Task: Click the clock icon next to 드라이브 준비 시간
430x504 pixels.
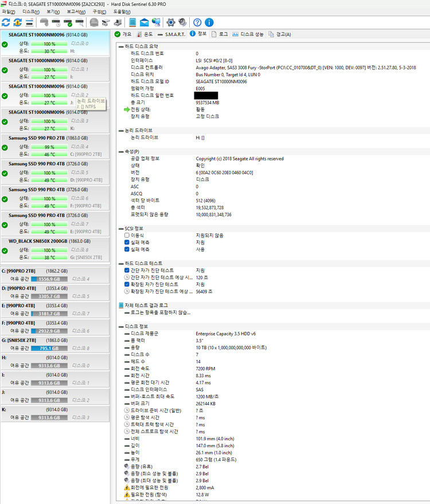Action: click(x=127, y=411)
